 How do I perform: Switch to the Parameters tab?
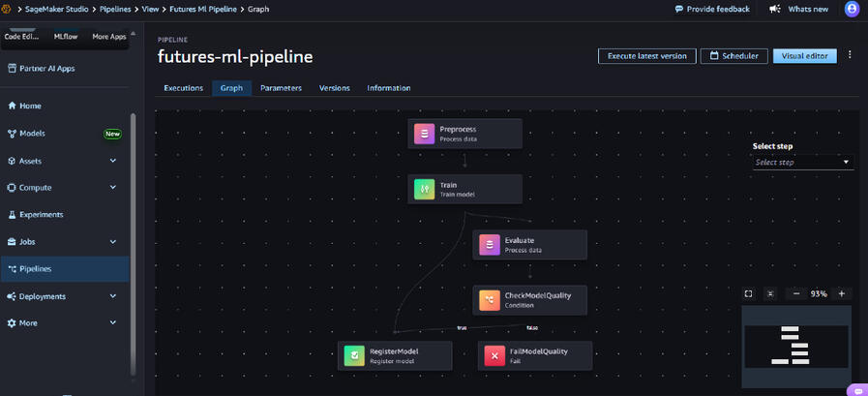click(x=282, y=88)
